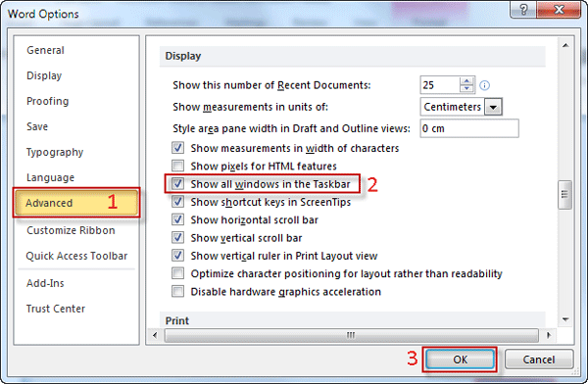Toggle Show measurements in width of characters
This screenshot has width=588, height=384.
(177, 148)
